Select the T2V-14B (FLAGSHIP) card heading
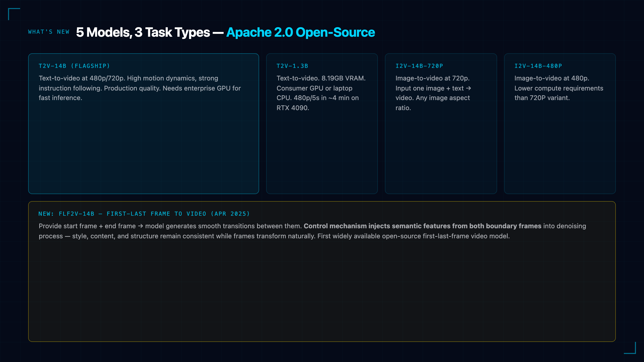Viewport: 644px width, 362px height. 74,66
